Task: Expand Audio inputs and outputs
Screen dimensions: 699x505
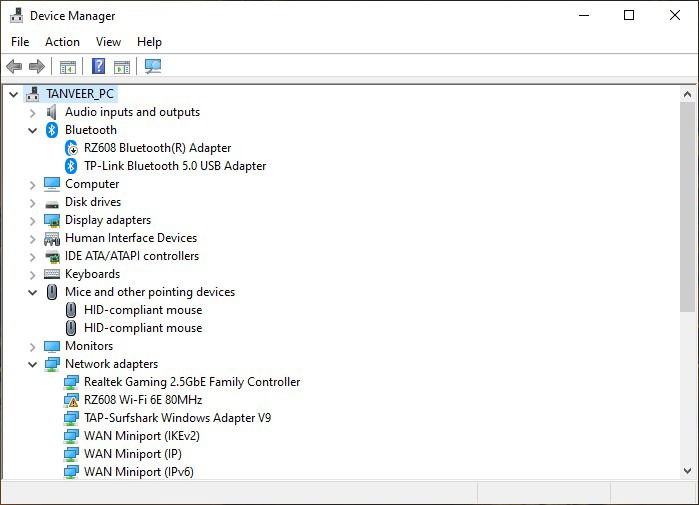Action: click(33, 113)
